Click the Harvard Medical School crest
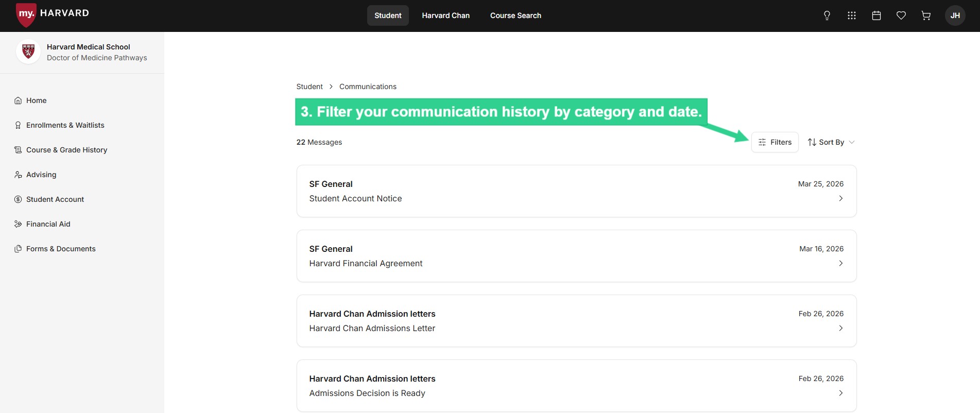Screen dimensions: 980x413 tap(28, 52)
